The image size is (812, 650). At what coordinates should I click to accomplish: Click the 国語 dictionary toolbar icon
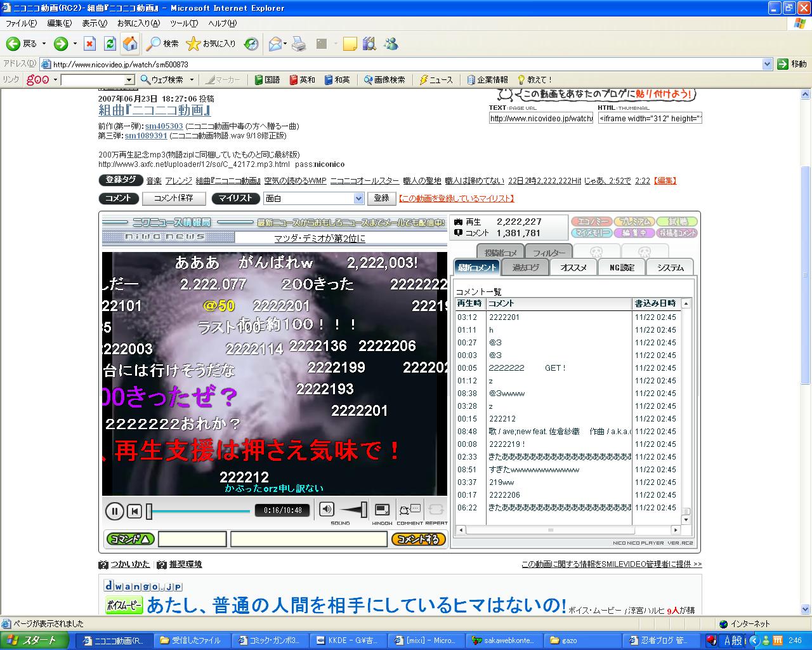point(267,80)
